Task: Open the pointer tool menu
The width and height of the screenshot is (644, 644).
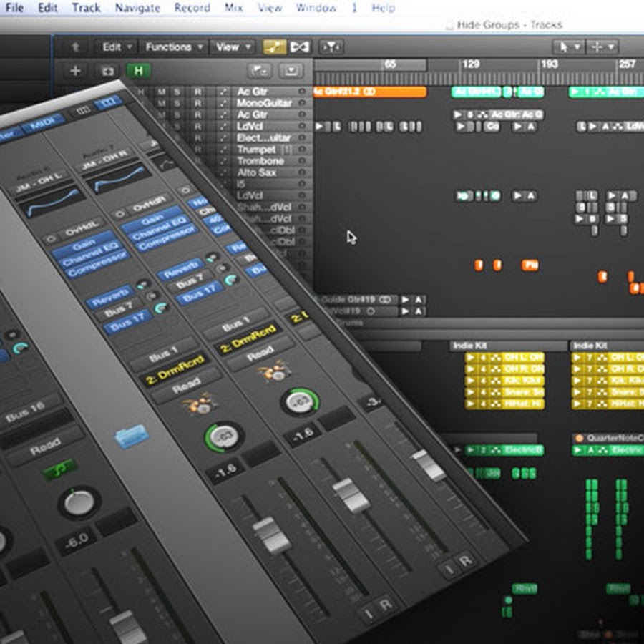Action: [568, 47]
